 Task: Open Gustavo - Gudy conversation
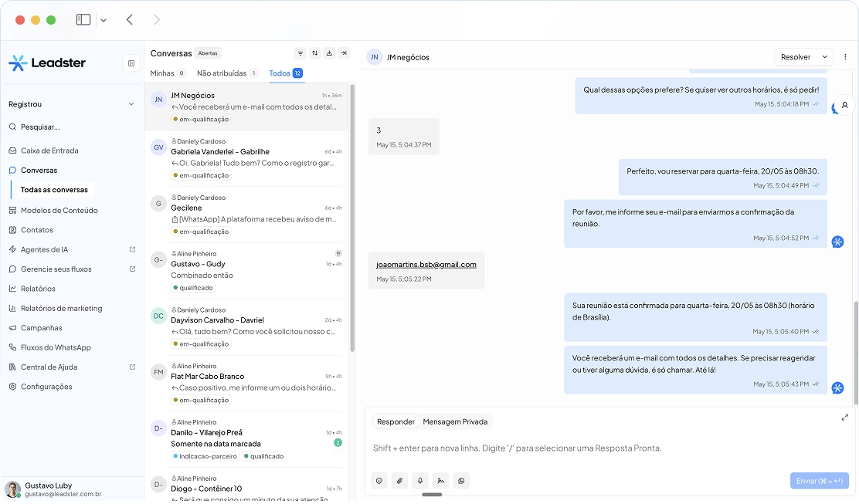coord(246,272)
